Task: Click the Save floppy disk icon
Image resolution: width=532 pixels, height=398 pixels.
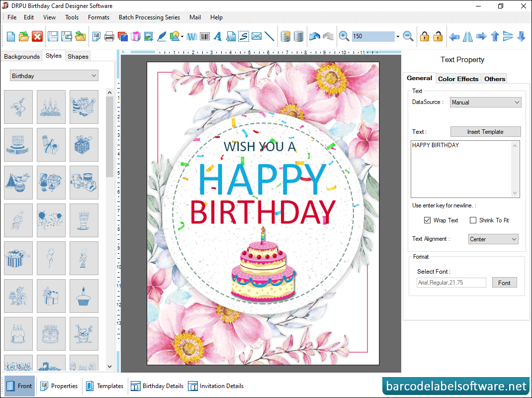Action: 53,36
